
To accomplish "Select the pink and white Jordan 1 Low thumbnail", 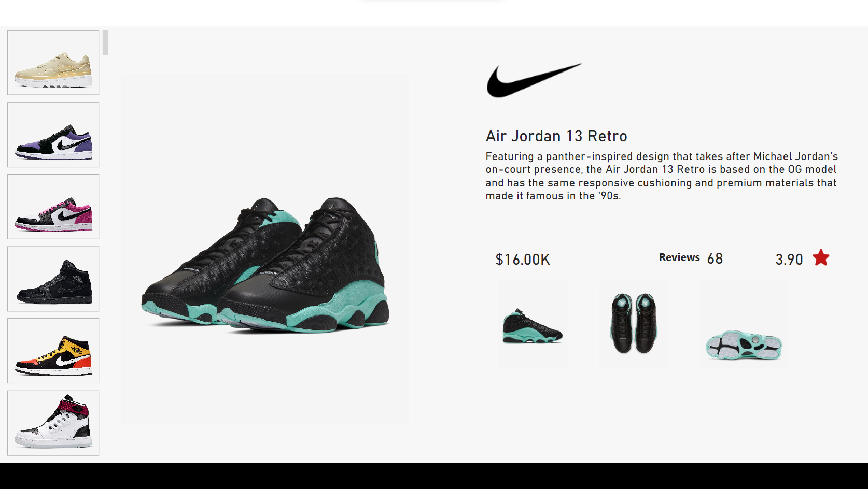I will click(x=53, y=207).
